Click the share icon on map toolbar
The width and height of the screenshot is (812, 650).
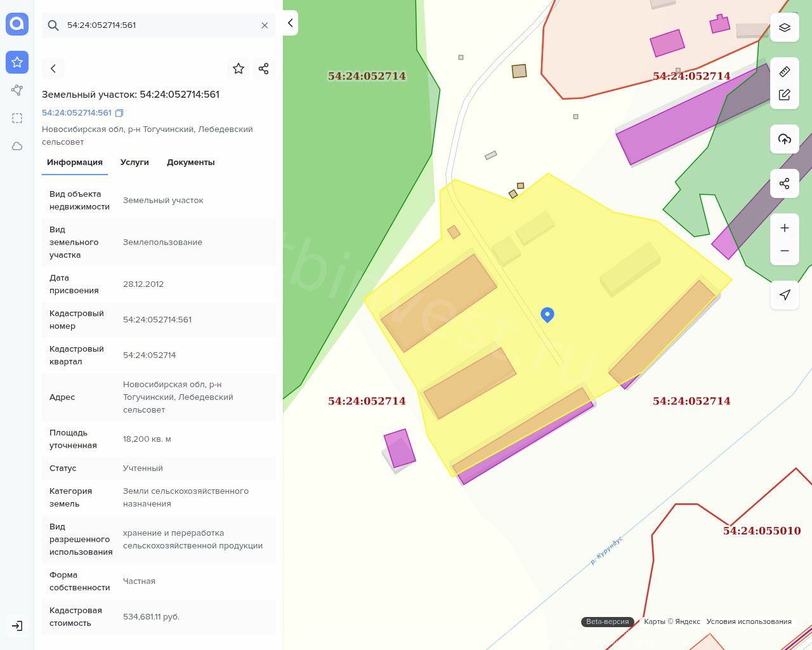785,183
